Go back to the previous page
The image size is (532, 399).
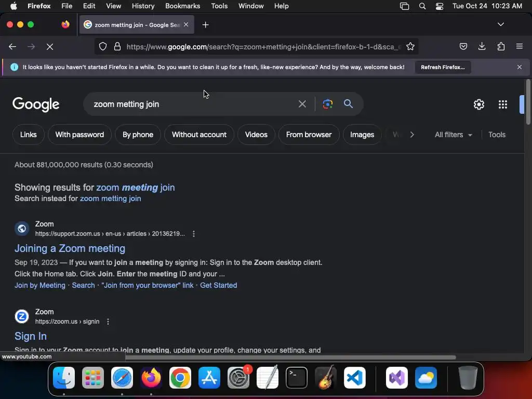coord(12,46)
